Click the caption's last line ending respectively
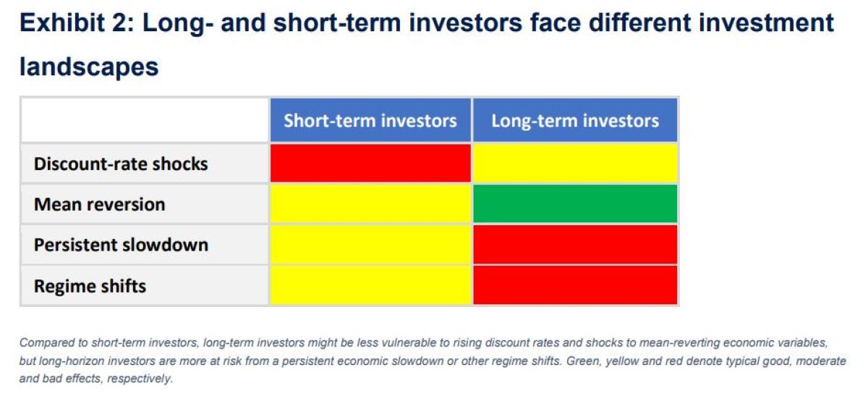This screenshot has width=868, height=399. click(96, 378)
